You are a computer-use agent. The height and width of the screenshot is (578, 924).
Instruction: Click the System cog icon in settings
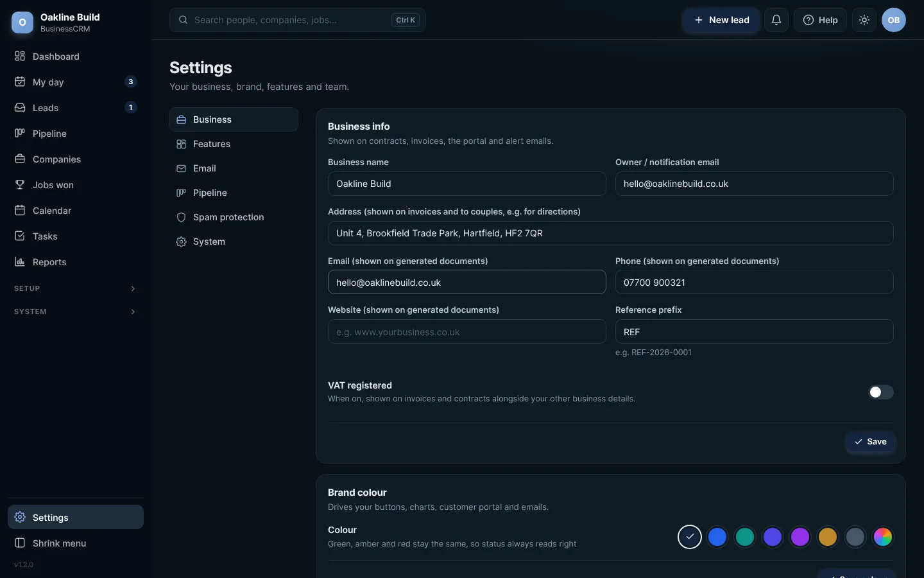(181, 241)
